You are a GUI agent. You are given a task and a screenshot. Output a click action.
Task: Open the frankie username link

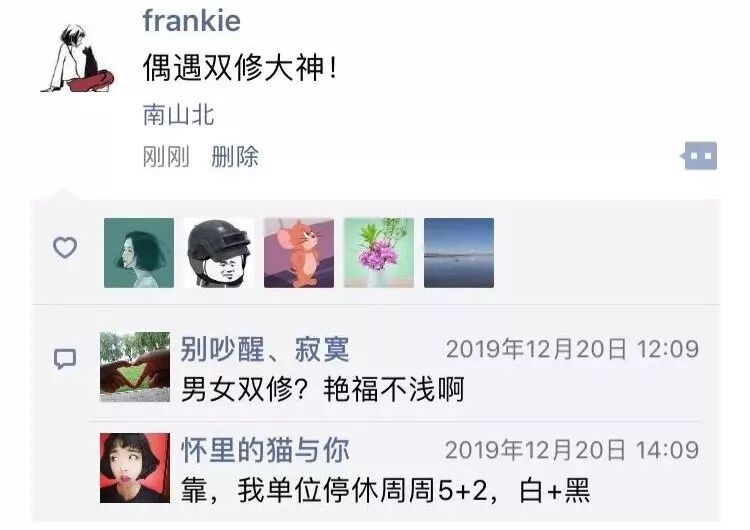click(x=191, y=21)
